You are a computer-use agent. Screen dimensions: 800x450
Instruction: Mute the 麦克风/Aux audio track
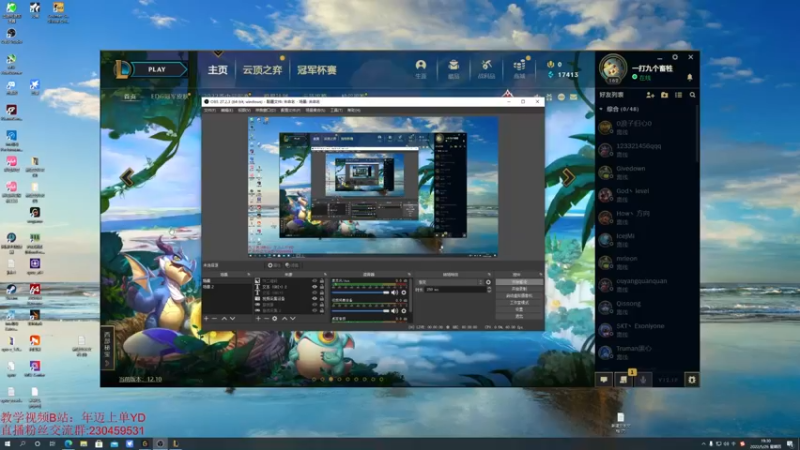(394, 293)
